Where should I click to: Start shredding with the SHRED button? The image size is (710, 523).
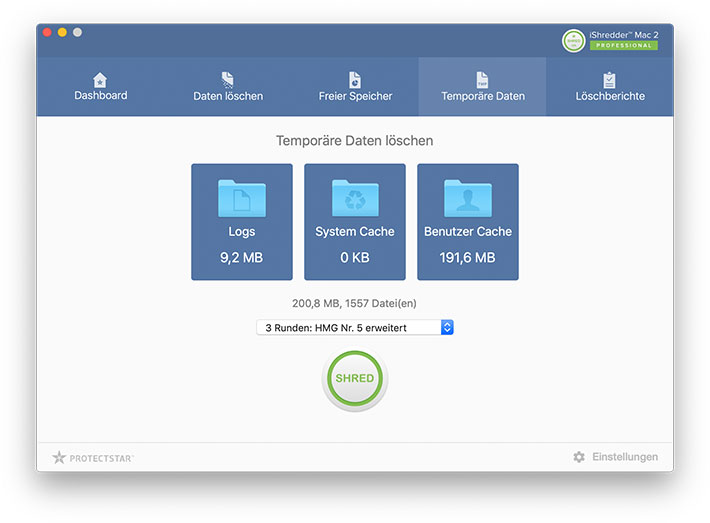[355, 378]
